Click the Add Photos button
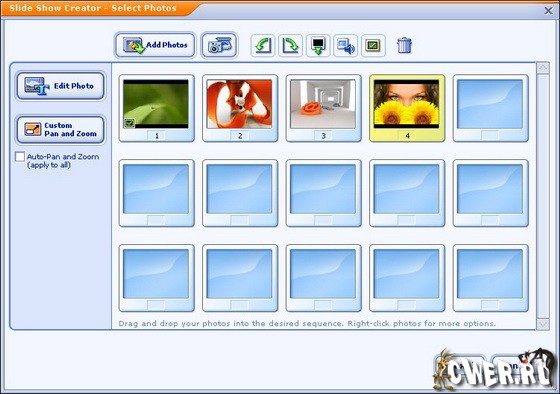Screen dimensions: 560x394 click(155, 45)
